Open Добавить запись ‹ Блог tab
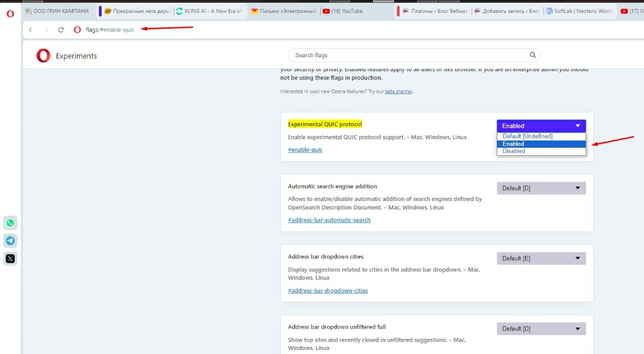This screenshot has width=644, height=354. click(507, 11)
